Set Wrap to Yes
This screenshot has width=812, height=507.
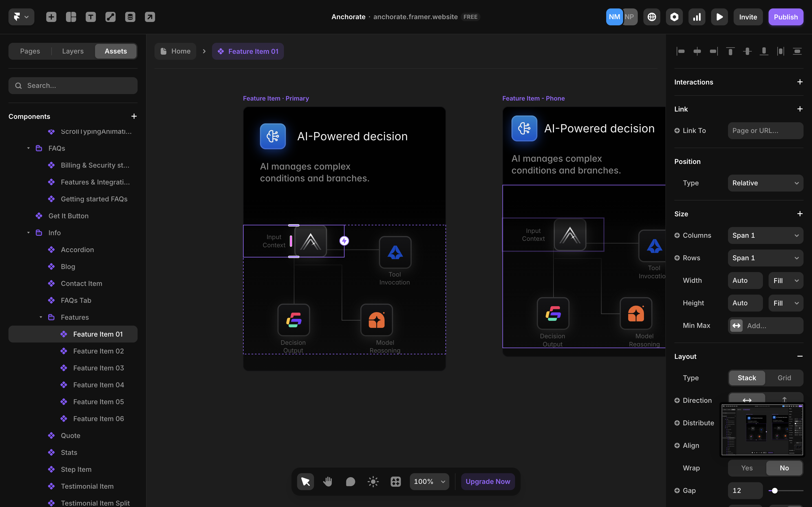click(747, 468)
